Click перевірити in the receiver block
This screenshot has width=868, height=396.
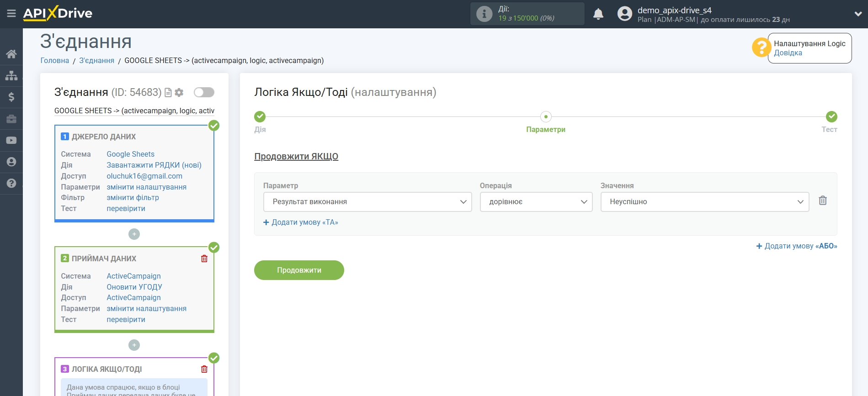126,320
